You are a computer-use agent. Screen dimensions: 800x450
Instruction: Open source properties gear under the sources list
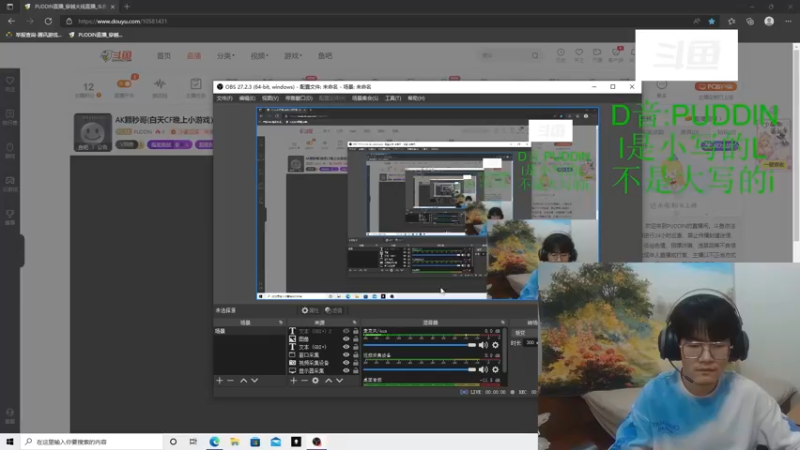315,381
